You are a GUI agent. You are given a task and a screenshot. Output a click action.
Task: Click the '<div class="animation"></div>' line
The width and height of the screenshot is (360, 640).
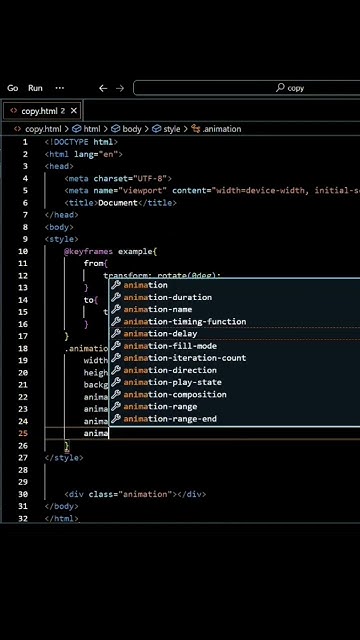pyautogui.click(x=135, y=494)
